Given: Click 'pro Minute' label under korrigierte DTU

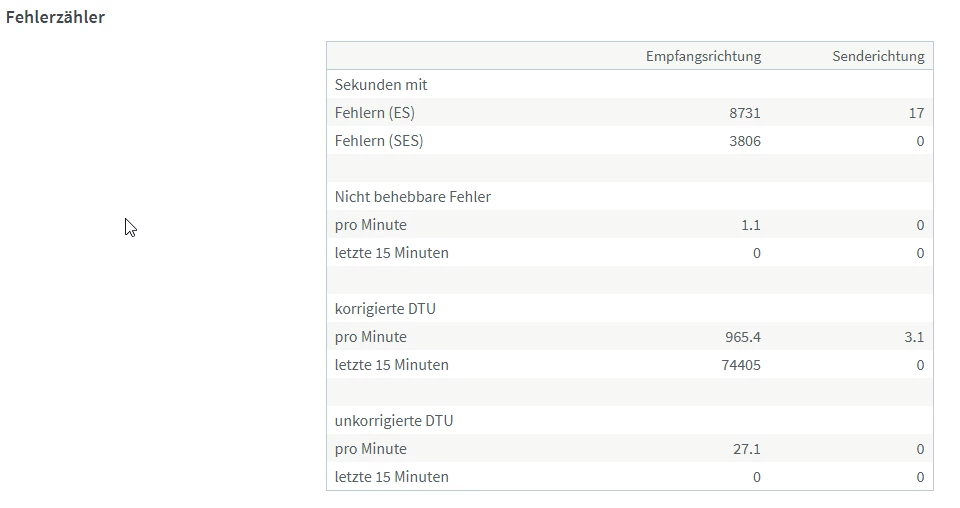Looking at the screenshot, I should click(x=371, y=337).
